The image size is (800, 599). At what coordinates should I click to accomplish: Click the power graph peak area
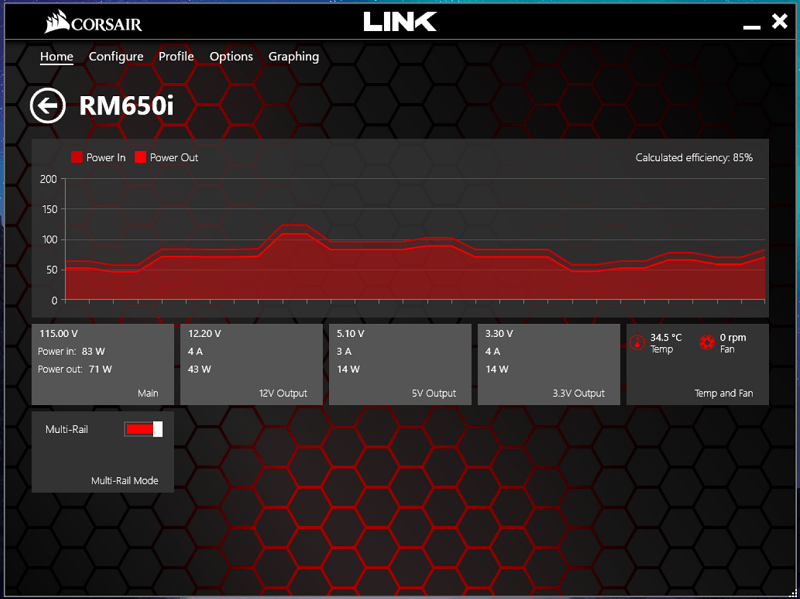(294, 229)
